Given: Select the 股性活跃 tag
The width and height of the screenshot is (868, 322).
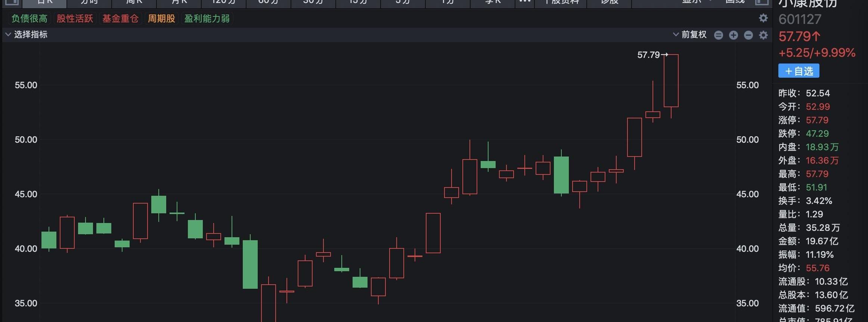Looking at the screenshot, I should (x=75, y=19).
